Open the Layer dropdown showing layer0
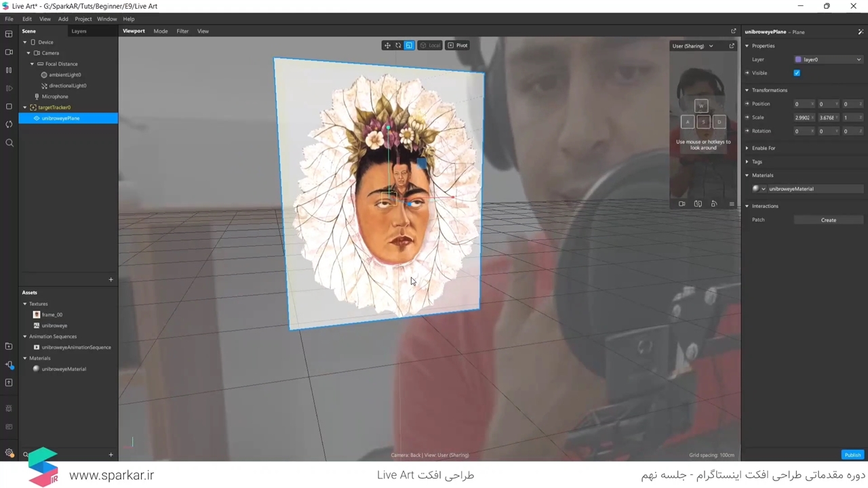Viewport: 868px width, 488px height. point(828,60)
